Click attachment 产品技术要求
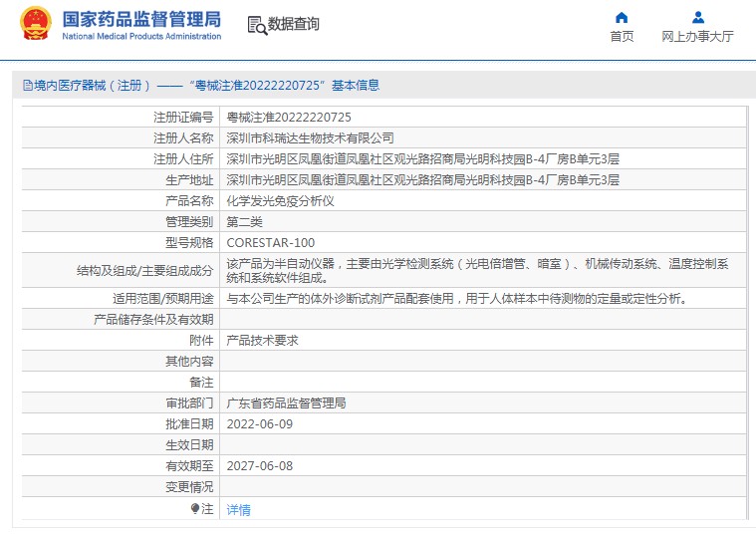The width and height of the screenshot is (756, 534). coord(262,341)
